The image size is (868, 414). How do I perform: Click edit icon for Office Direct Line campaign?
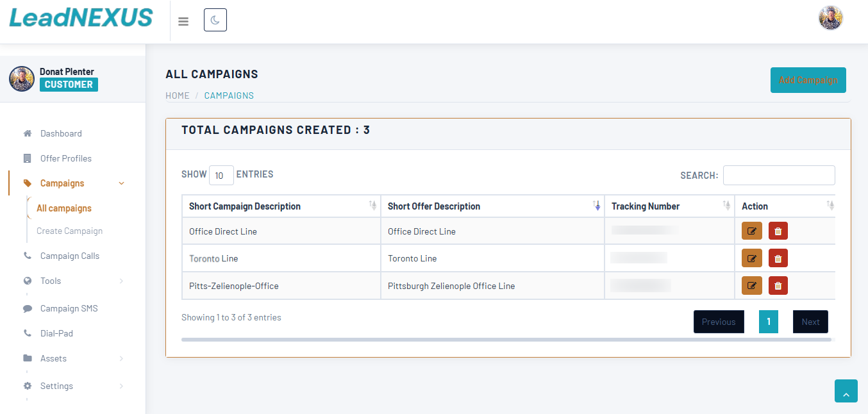click(751, 231)
